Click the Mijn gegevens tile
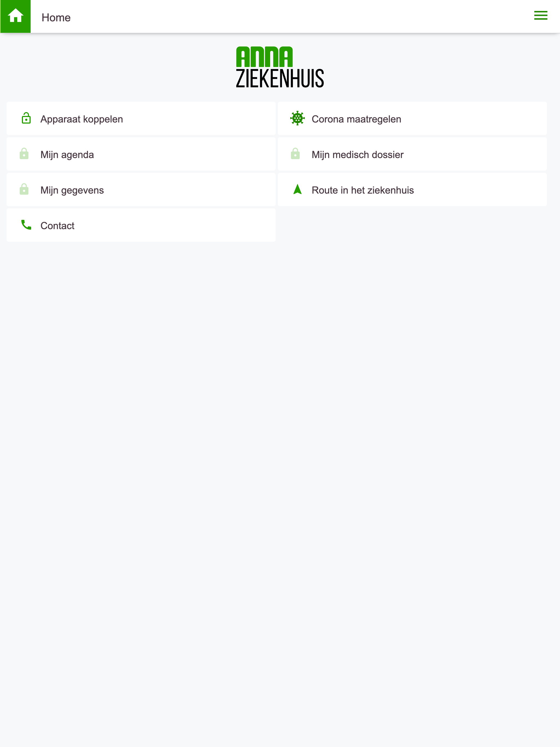This screenshot has height=747, width=560. tap(141, 189)
